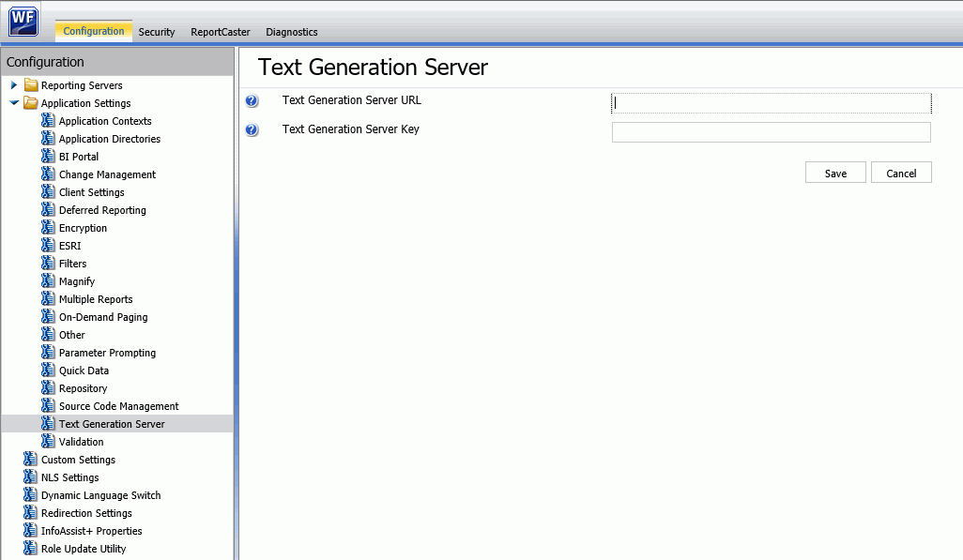This screenshot has width=963, height=560.
Task: Click the Custom Settings icon
Action: 30,459
